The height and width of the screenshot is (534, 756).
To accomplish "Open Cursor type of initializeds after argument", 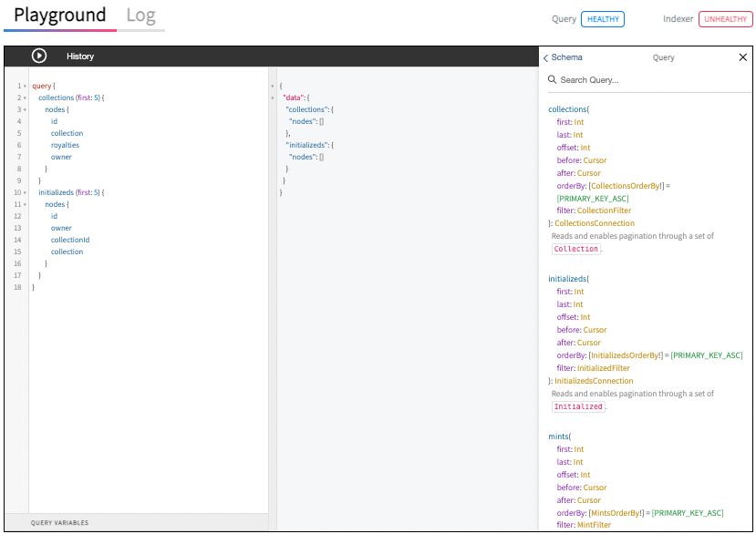I will coord(589,343).
